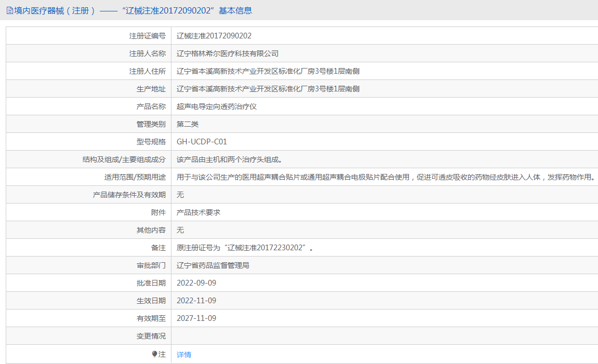
Task: Click the 适用范围/预期用途 label
Action: (x=135, y=177)
